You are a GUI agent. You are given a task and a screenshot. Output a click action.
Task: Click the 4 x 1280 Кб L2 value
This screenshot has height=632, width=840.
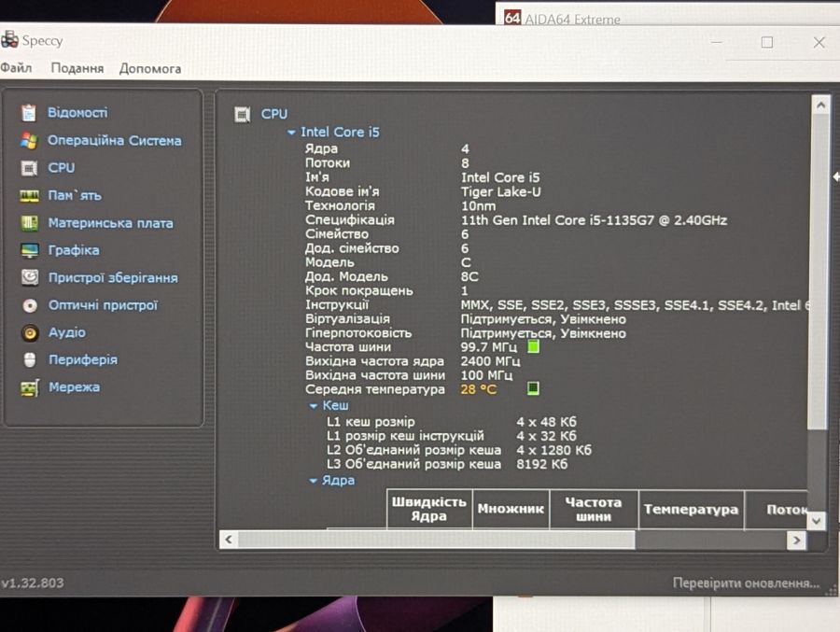(553, 450)
